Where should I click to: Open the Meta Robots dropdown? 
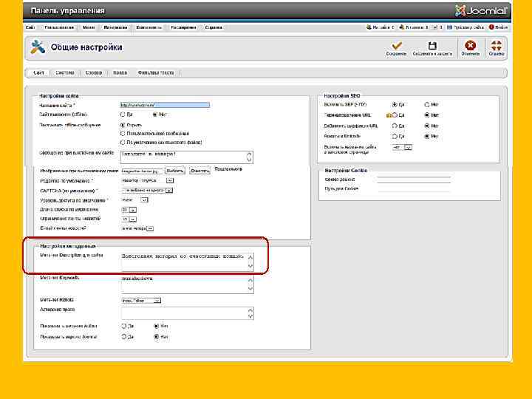(x=141, y=301)
